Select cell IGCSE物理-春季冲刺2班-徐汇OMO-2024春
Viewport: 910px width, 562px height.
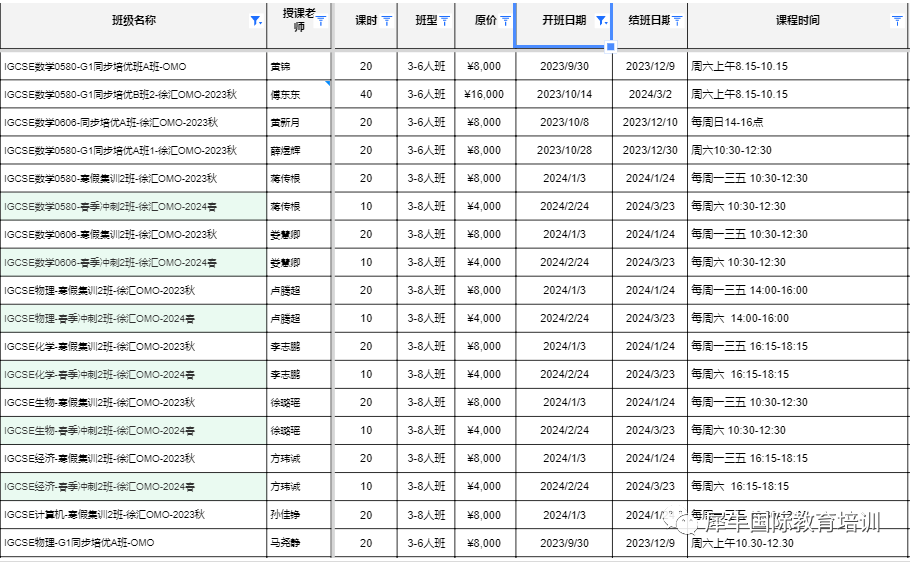pyautogui.click(x=133, y=318)
